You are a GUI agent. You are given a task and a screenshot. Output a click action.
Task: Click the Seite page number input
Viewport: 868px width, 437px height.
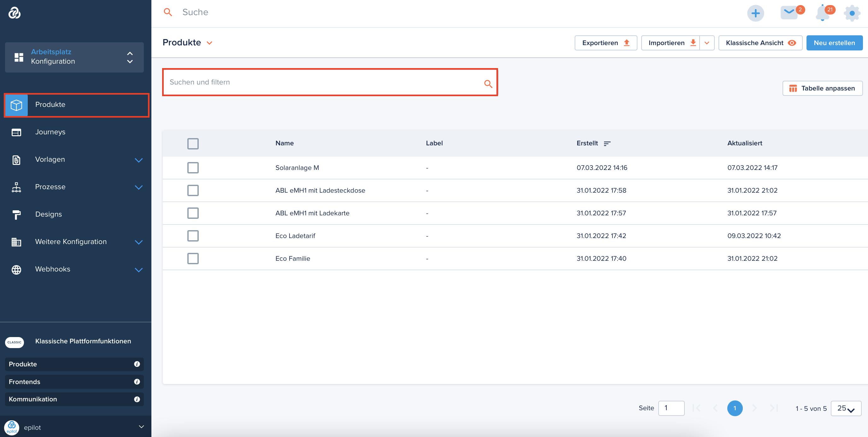671,408
